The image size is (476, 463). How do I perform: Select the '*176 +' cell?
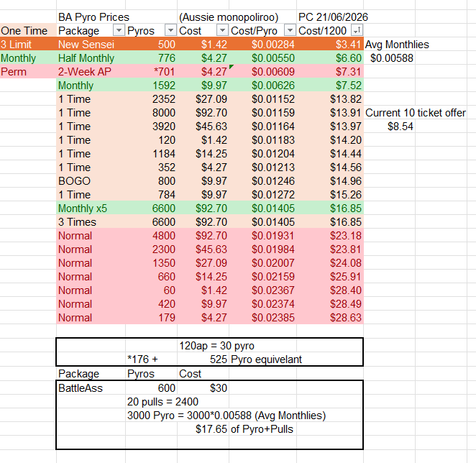151,359
